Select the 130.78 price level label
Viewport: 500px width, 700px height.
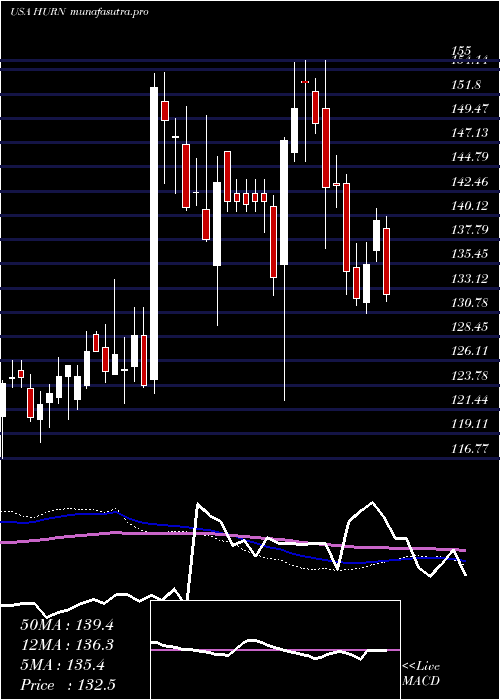coord(470,303)
